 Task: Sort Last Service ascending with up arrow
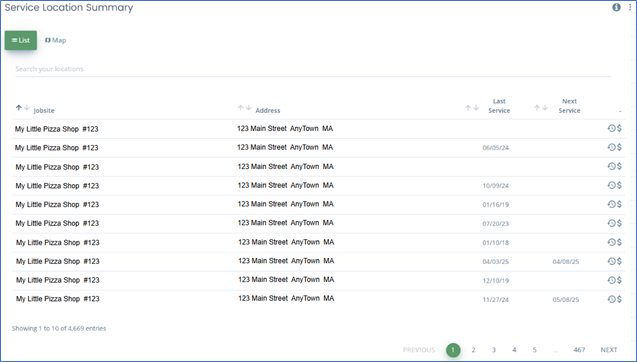point(468,108)
